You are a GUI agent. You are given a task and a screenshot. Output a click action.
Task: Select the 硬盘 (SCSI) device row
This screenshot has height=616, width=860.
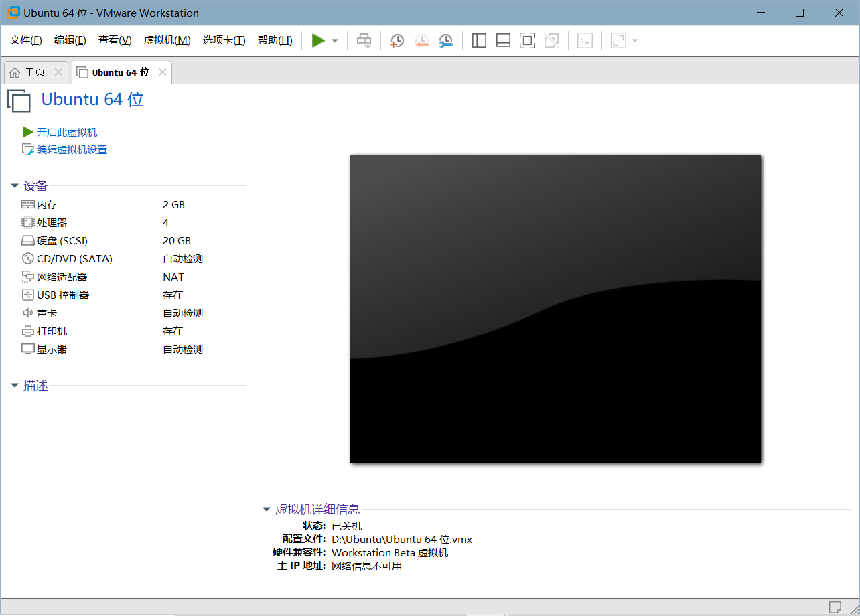(133, 241)
